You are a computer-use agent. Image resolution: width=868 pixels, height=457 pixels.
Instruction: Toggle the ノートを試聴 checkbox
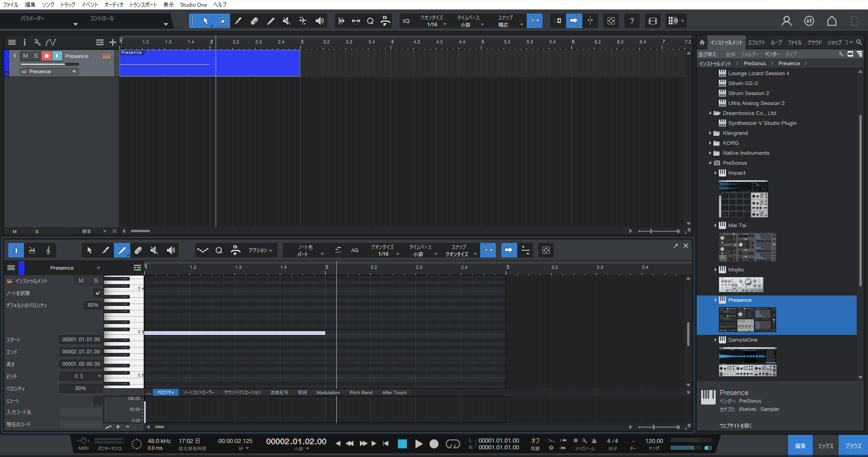[98, 293]
